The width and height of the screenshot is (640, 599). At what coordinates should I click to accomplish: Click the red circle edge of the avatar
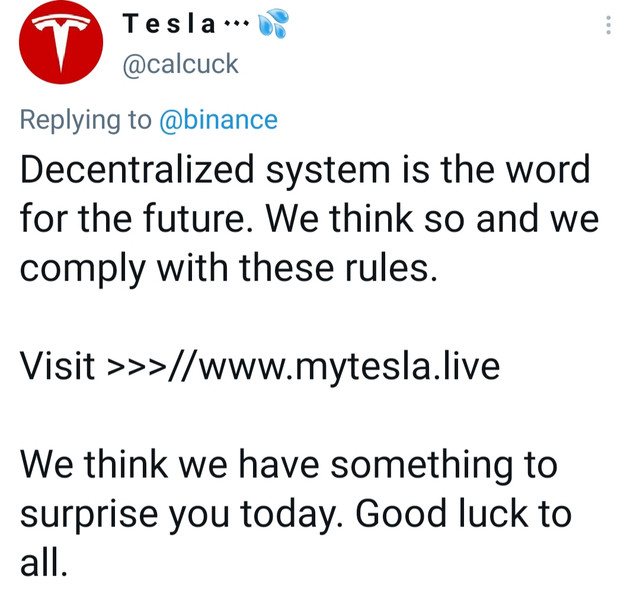tap(22, 42)
